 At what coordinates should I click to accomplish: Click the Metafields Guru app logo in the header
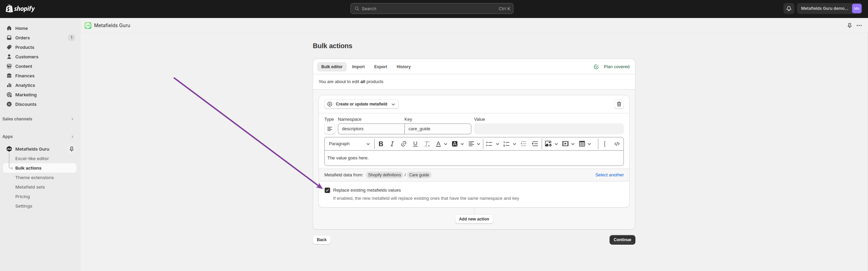88,25
